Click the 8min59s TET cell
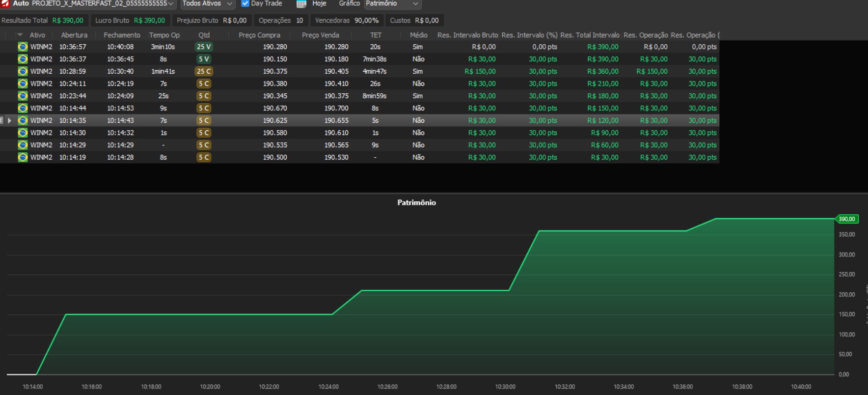Image resolution: width=868 pixels, height=395 pixels. tap(375, 96)
